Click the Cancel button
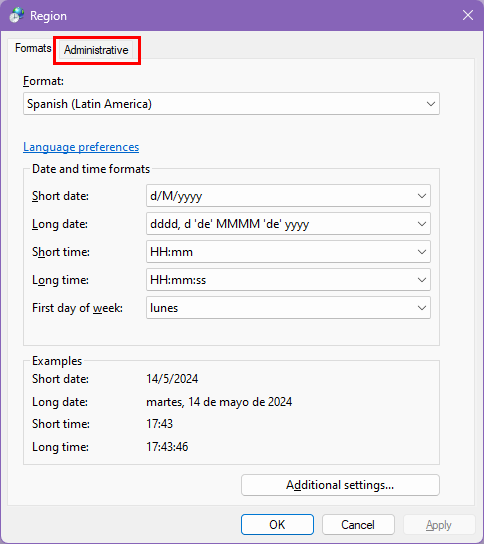The image size is (484, 544). tap(358, 525)
